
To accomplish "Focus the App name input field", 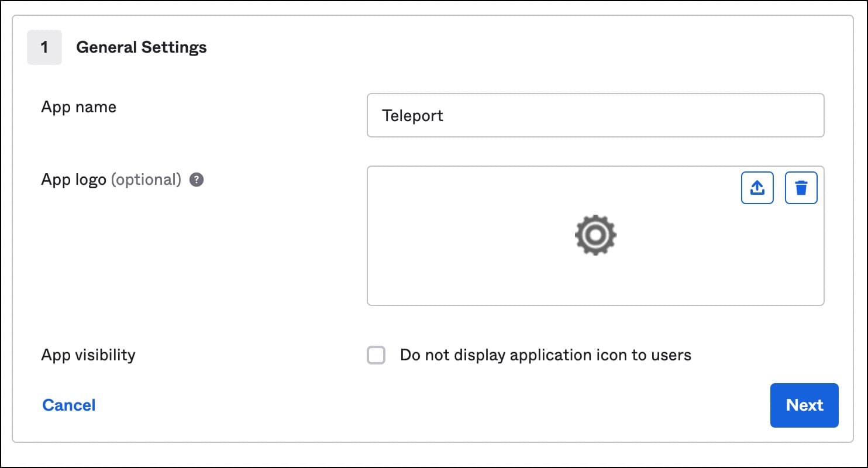I will [x=595, y=115].
